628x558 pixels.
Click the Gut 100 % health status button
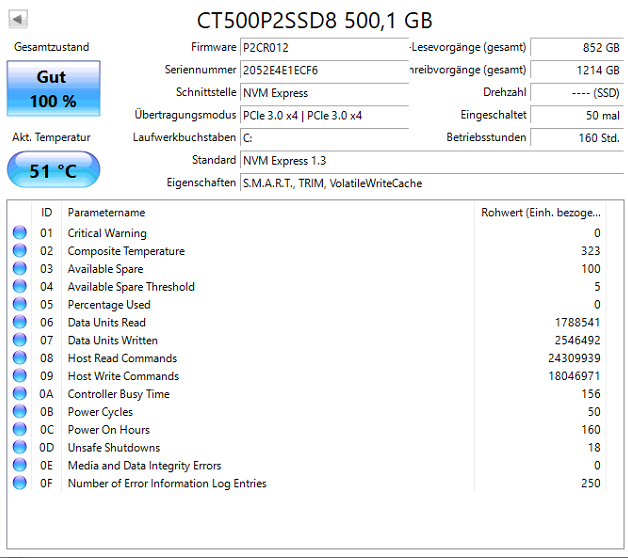pyautogui.click(x=53, y=89)
